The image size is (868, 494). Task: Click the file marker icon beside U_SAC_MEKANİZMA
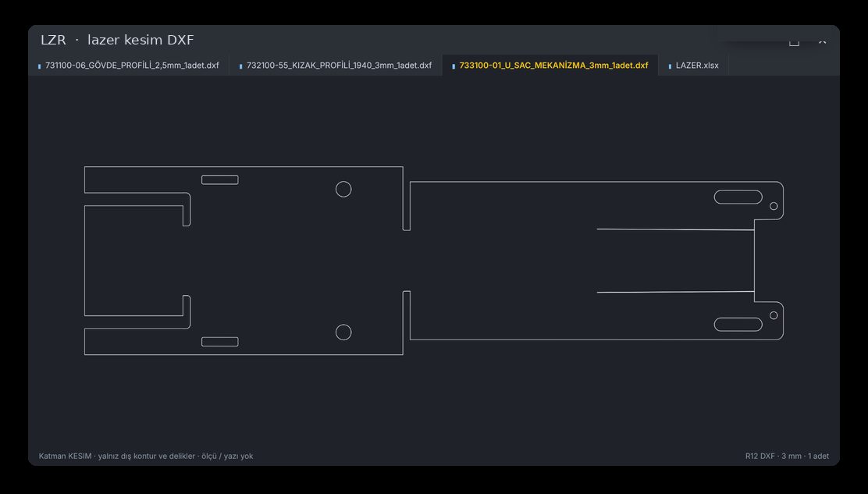point(454,66)
